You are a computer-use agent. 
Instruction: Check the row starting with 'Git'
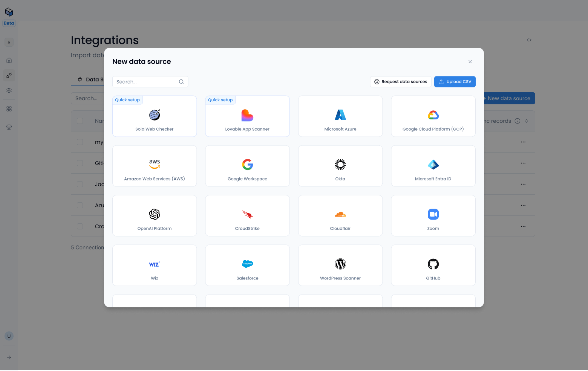(x=80, y=163)
